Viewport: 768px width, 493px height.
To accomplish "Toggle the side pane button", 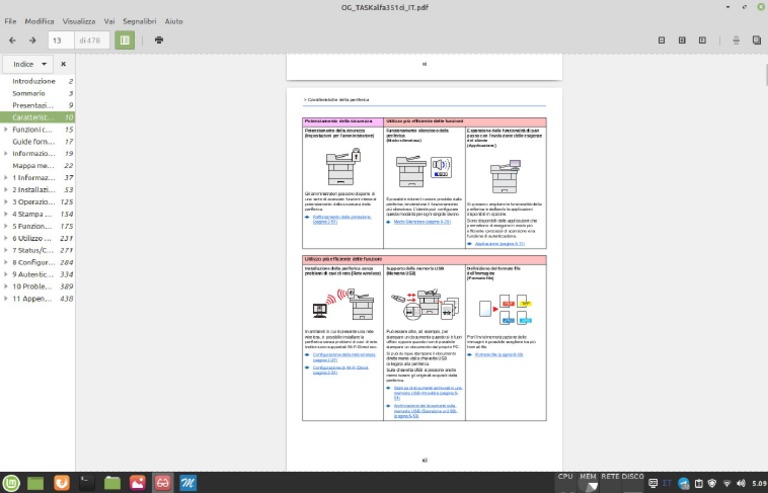I will pos(125,40).
